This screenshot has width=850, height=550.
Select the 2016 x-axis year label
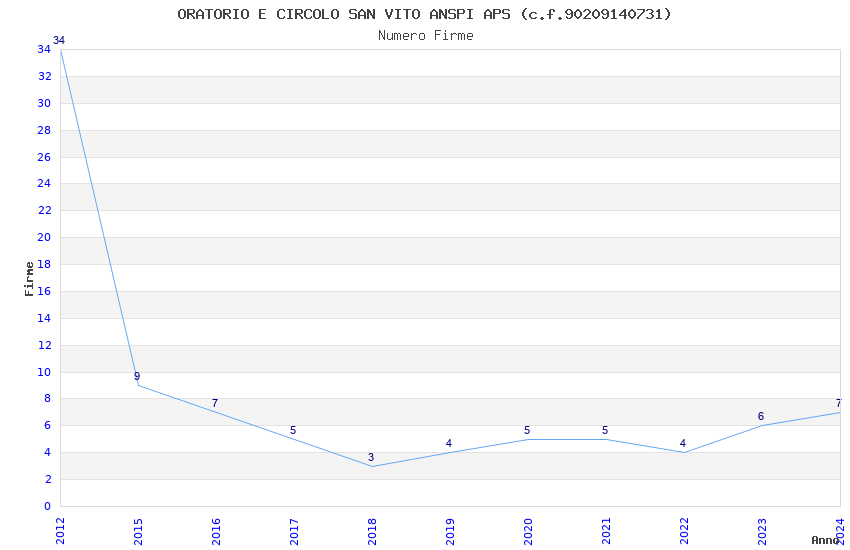pos(216,531)
